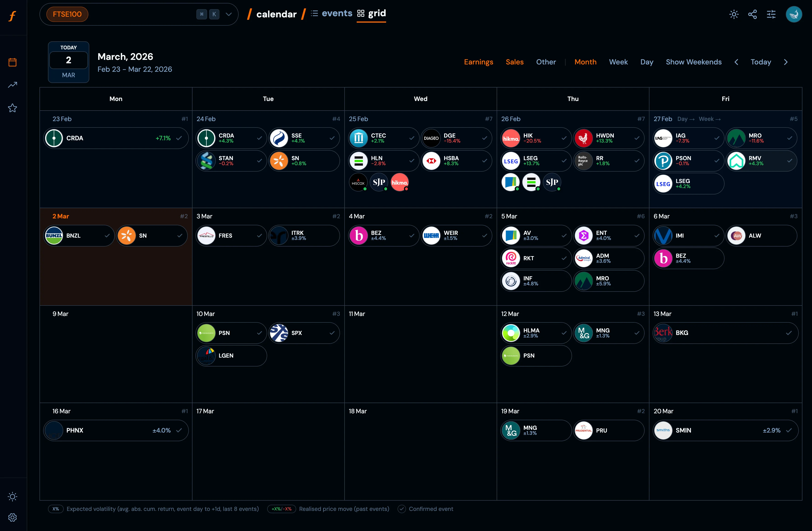Open the filter sliders icon

[x=771, y=14]
